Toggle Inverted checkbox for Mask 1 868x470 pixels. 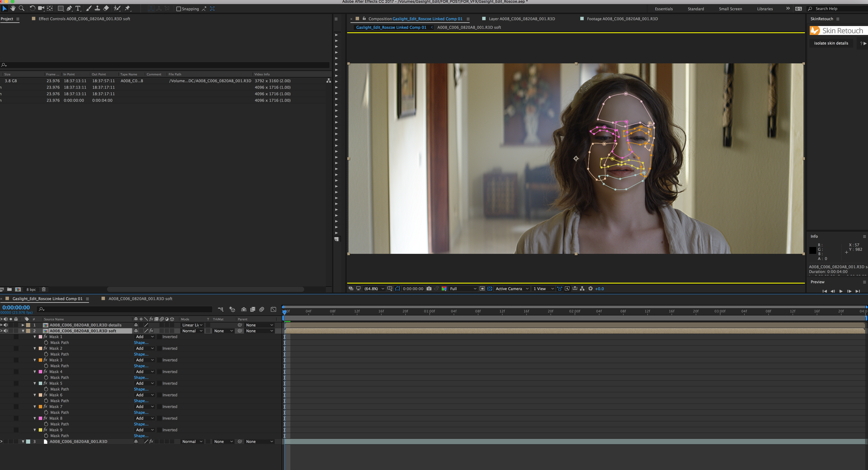pyautogui.click(x=159, y=337)
